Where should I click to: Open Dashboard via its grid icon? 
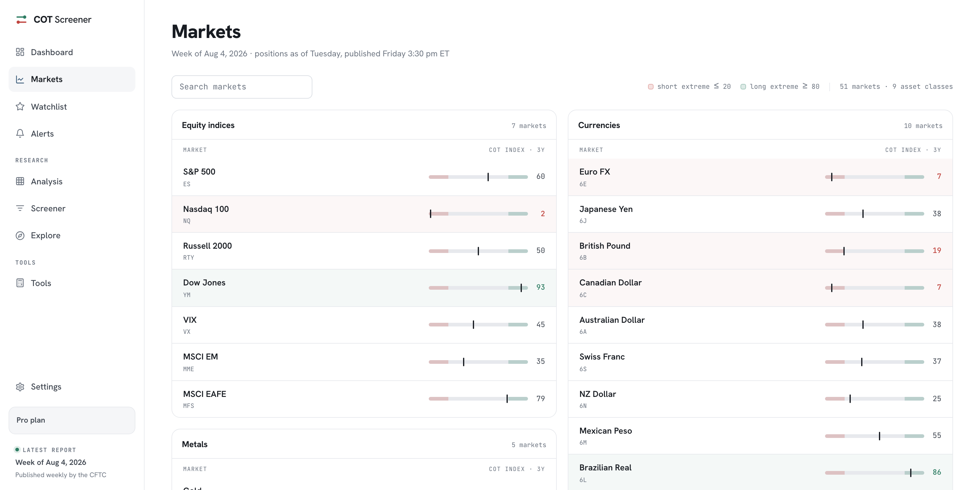pos(20,52)
